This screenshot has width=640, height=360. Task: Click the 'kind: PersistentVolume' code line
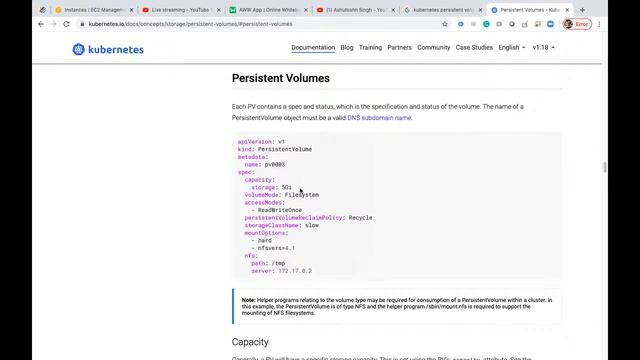pyautogui.click(x=275, y=149)
